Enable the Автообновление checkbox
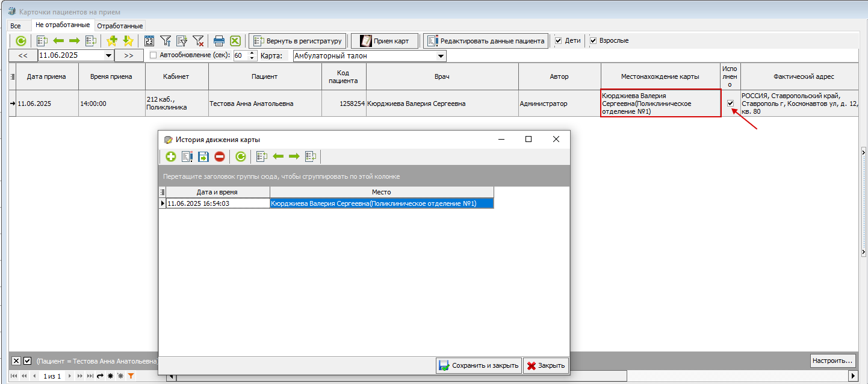The height and width of the screenshot is (384, 868). 153,55
